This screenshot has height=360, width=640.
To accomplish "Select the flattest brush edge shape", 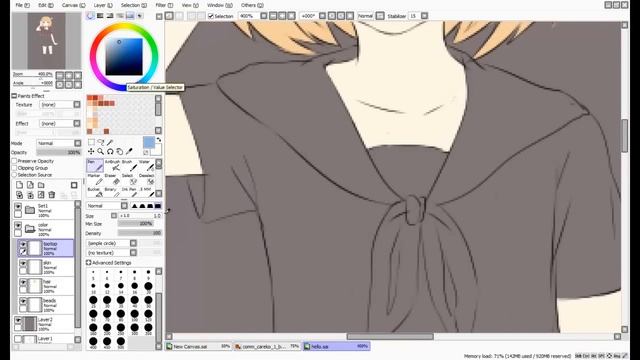I will click(158, 206).
